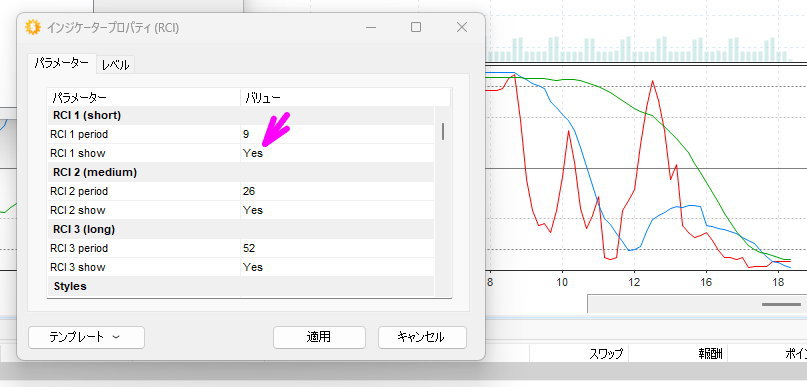Click the RCI 2 period label
Image resolution: width=807 pixels, height=387 pixels.
79,191
